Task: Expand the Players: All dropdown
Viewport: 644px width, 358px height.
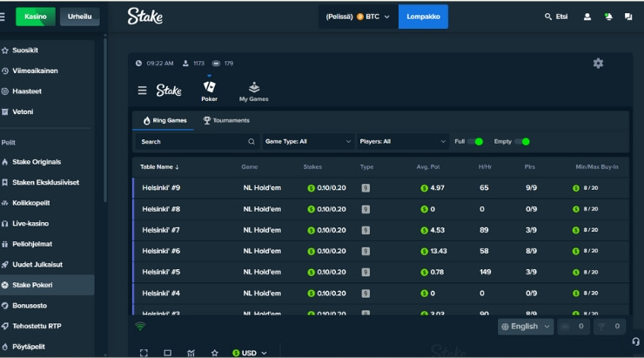Action: click(x=402, y=141)
